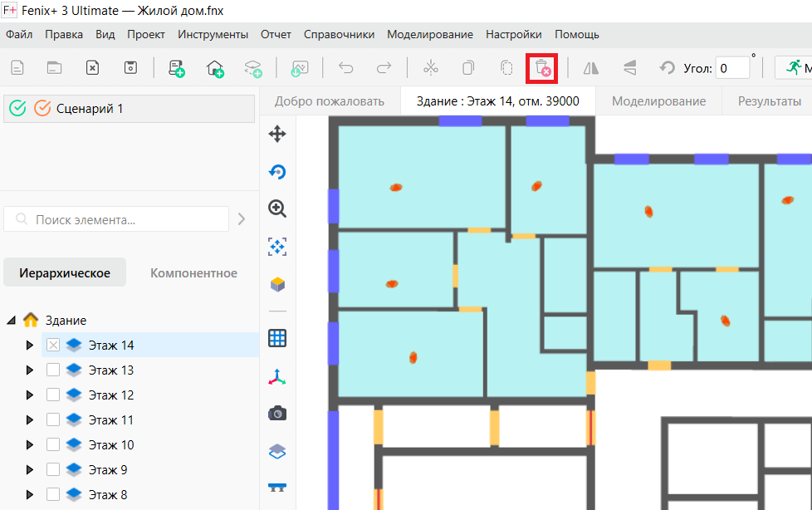This screenshot has height=510, width=812.
Task: Open the Файл menu
Action: pyautogui.click(x=19, y=35)
